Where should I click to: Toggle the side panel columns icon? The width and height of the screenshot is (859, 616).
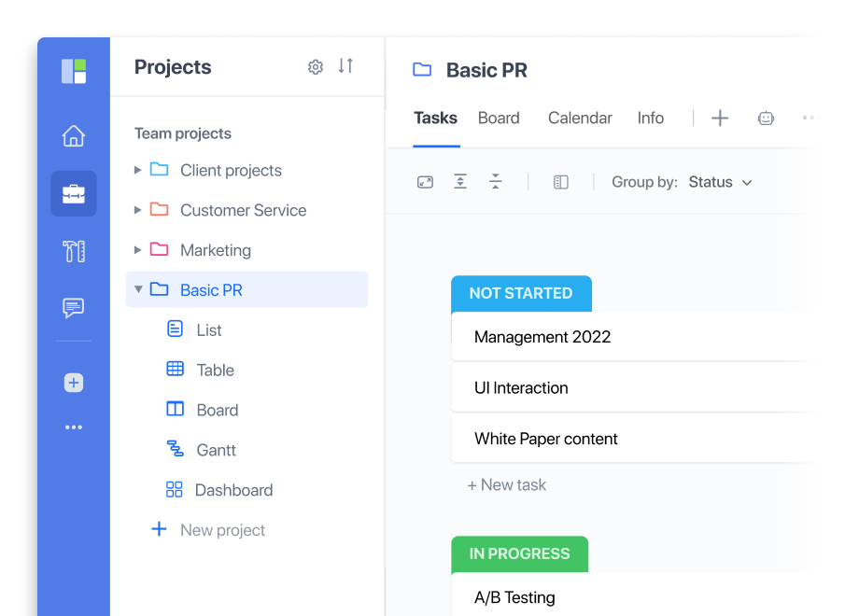pyautogui.click(x=560, y=182)
